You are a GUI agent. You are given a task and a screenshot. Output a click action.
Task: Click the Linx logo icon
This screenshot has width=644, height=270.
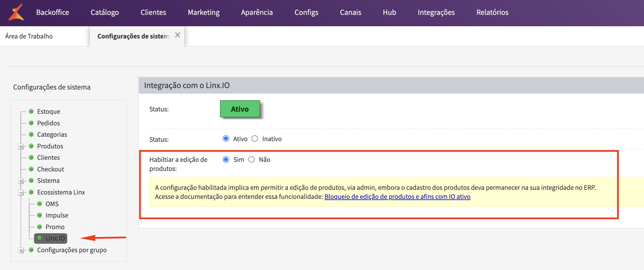(16, 12)
